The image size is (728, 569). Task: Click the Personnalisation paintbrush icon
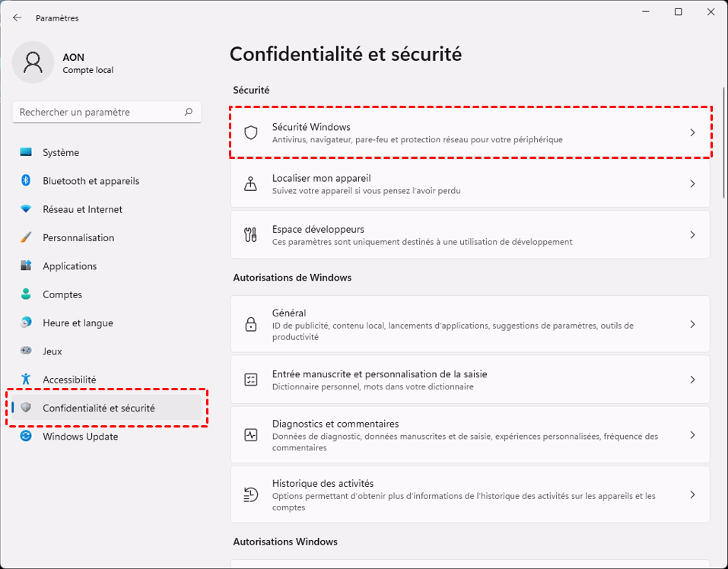(x=27, y=237)
